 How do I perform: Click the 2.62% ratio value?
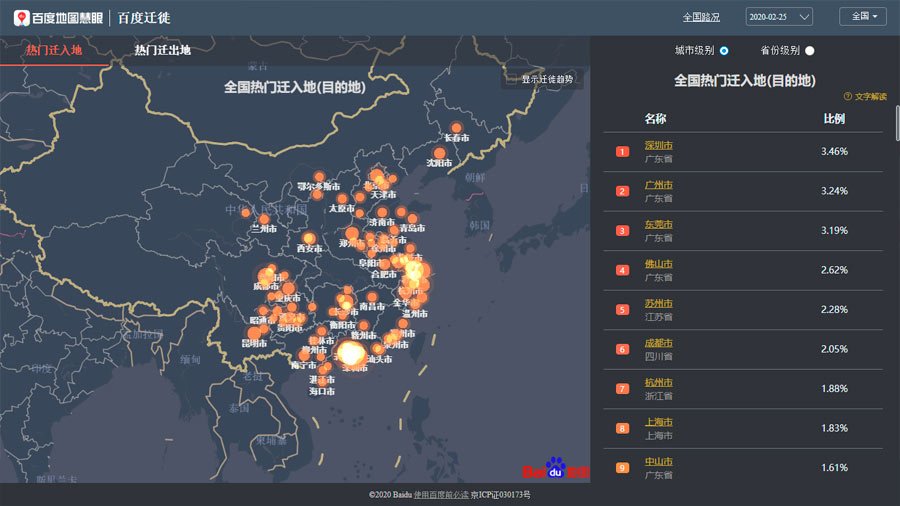[834, 270]
